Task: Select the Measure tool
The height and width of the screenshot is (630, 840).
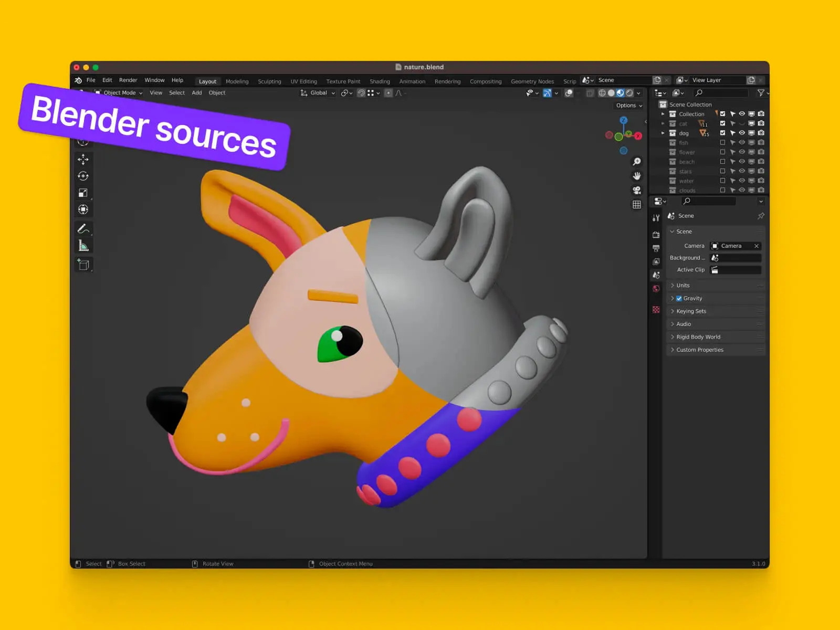Action: [x=83, y=245]
